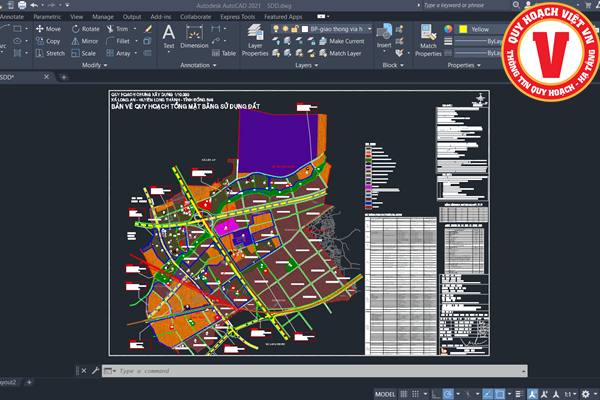Click the yellow color swatch in Properties
The height and width of the screenshot is (400, 600).
461,29
